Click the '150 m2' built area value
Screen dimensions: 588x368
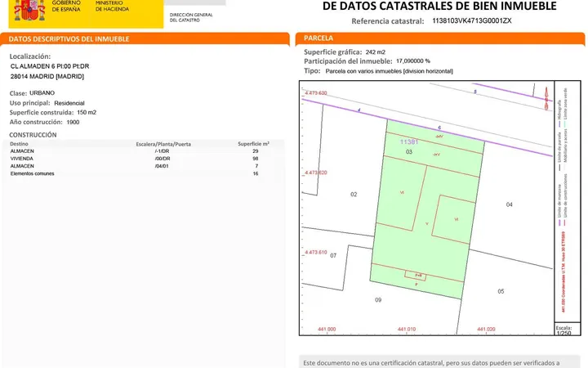click(87, 112)
